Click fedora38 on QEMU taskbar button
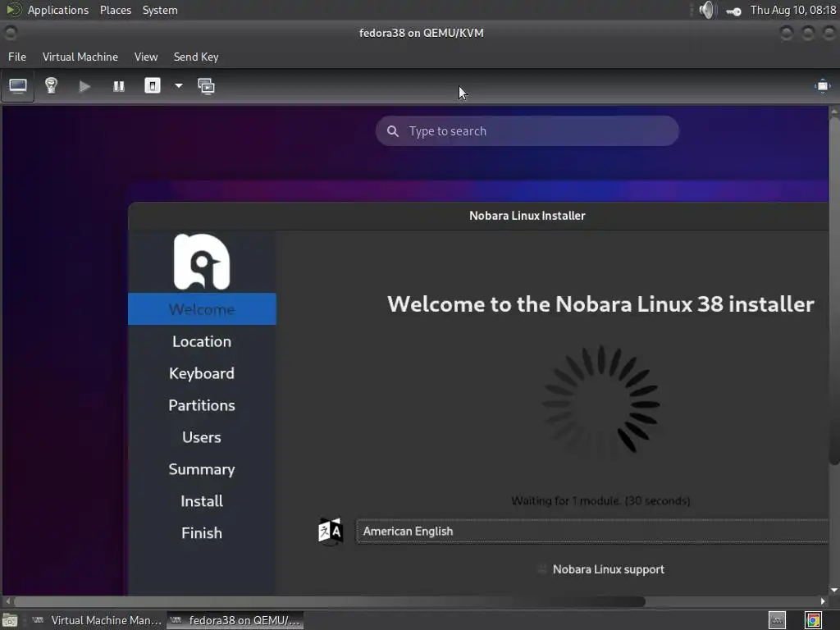This screenshot has height=630, width=840. 235,620
